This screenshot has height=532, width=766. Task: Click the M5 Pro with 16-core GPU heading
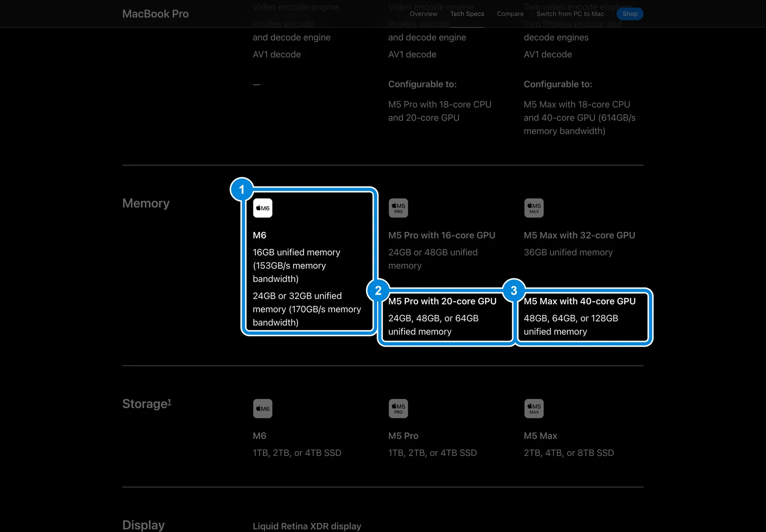coord(442,235)
